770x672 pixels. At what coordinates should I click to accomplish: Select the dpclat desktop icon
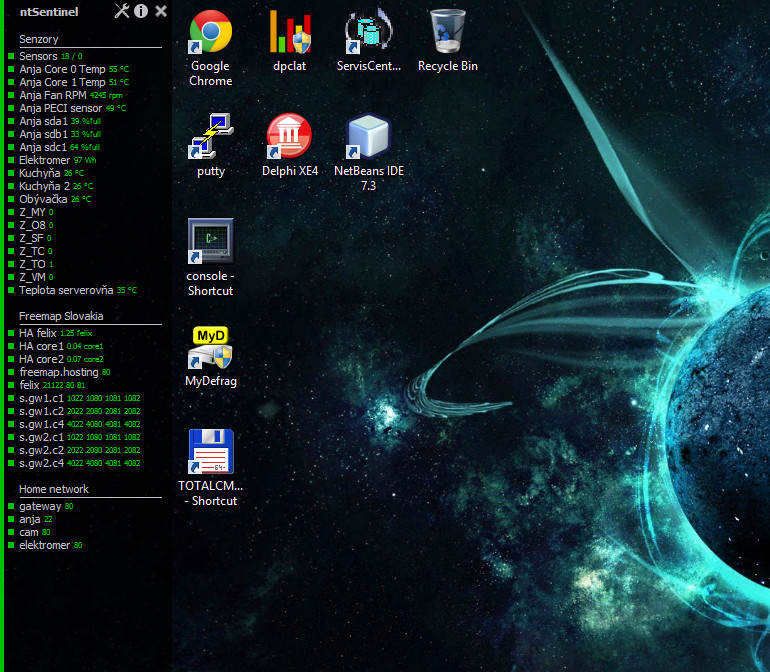coord(290,41)
